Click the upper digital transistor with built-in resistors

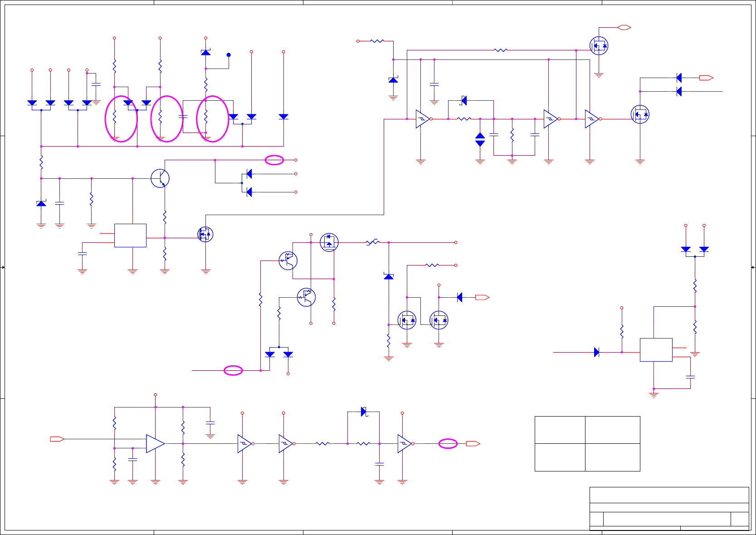(288, 260)
